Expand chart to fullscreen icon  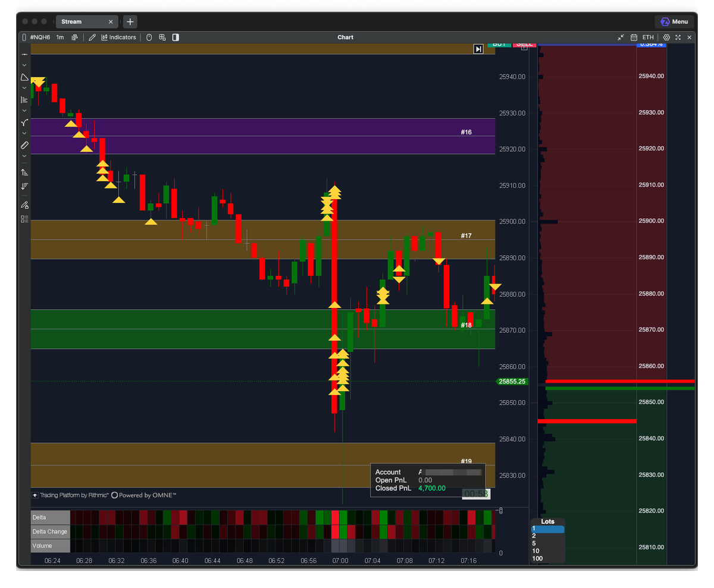coord(678,37)
